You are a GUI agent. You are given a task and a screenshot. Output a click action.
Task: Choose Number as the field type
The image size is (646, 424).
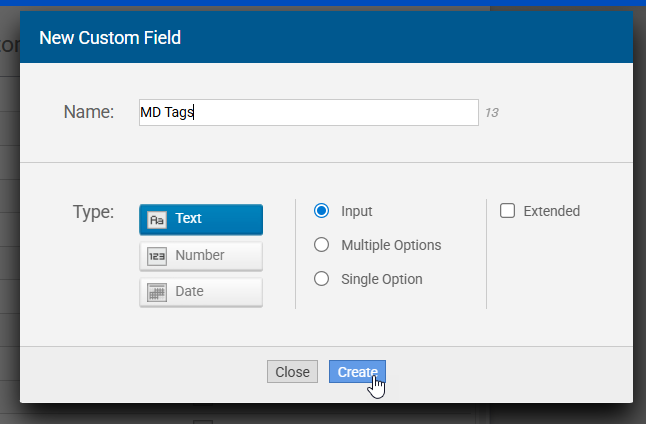coord(201,256)
